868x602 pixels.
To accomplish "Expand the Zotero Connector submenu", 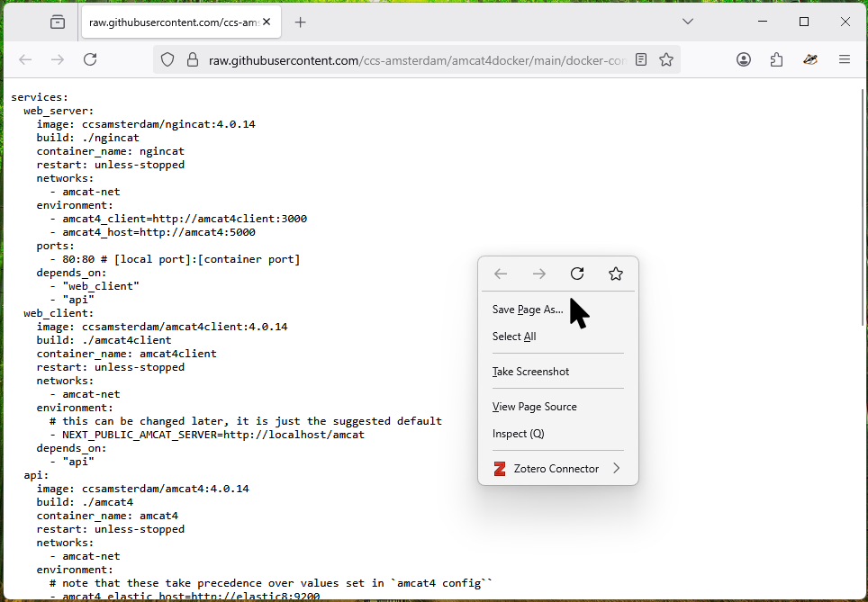I will 616,469.
